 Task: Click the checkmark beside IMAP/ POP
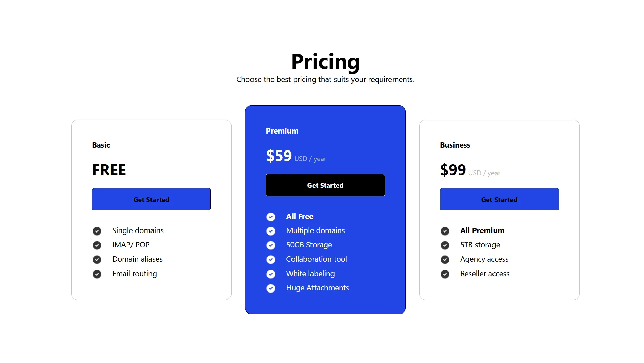[97, 245]
